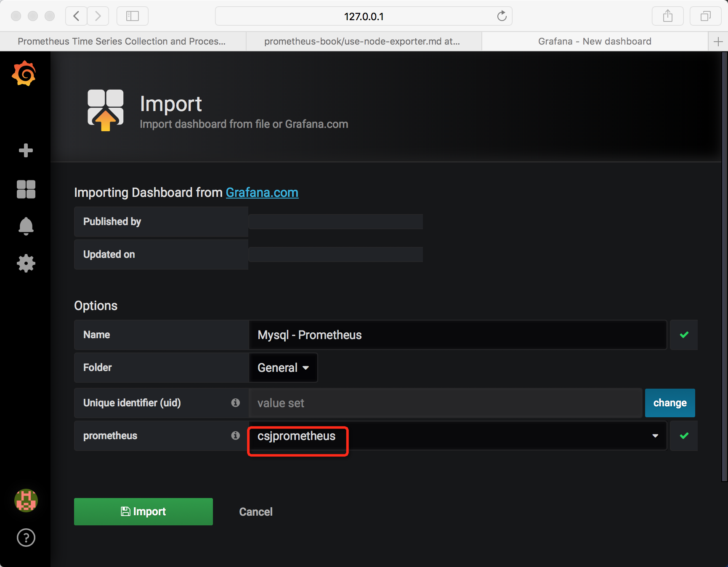Click the Name field with Mysql - Prometheus
Screen dimensions: 728x567
tap(458, 335)
